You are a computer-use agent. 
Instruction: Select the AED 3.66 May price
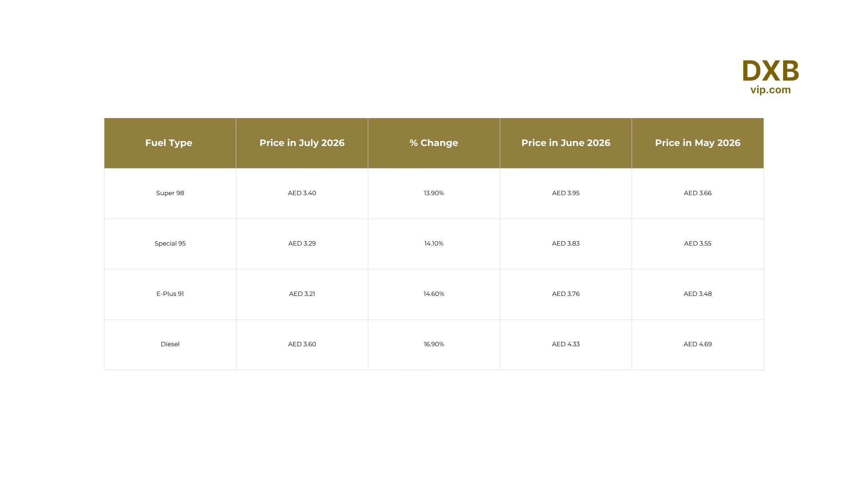[x=697, y=193]
